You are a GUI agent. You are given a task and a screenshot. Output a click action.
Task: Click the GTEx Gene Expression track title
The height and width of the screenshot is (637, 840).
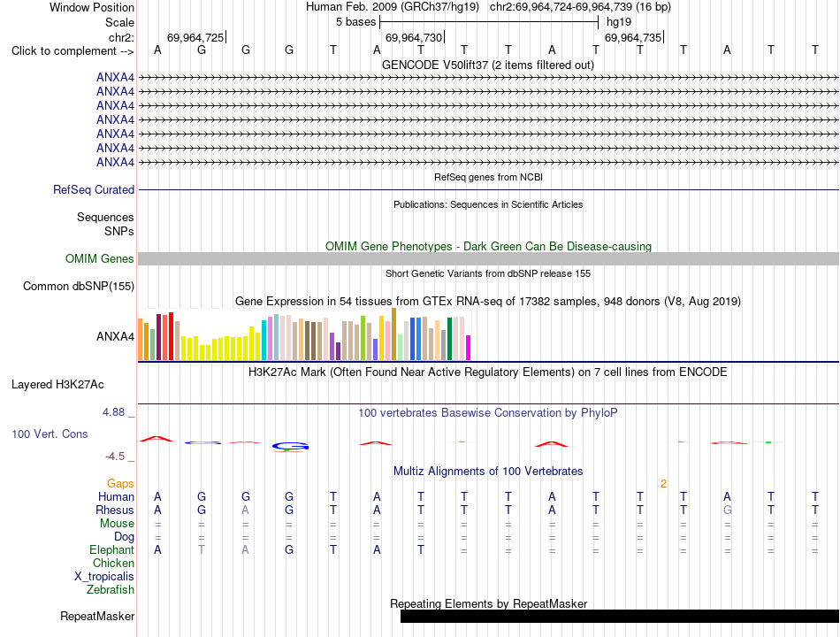coord(488,302)
